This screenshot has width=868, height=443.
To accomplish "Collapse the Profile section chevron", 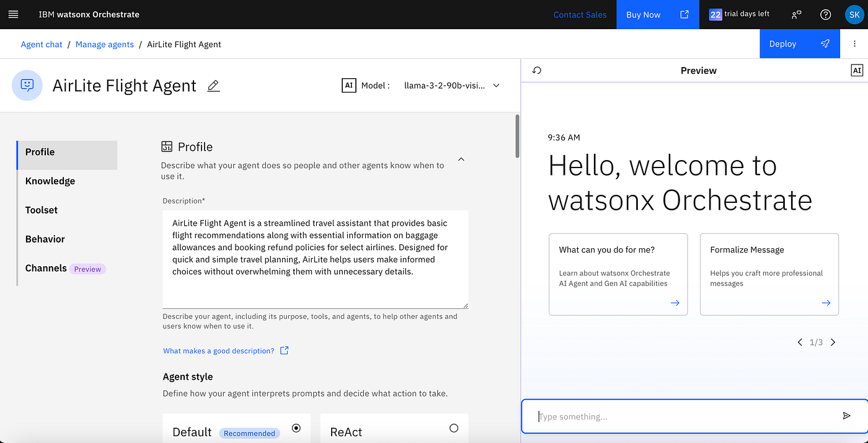I will [x=461, y=159].
